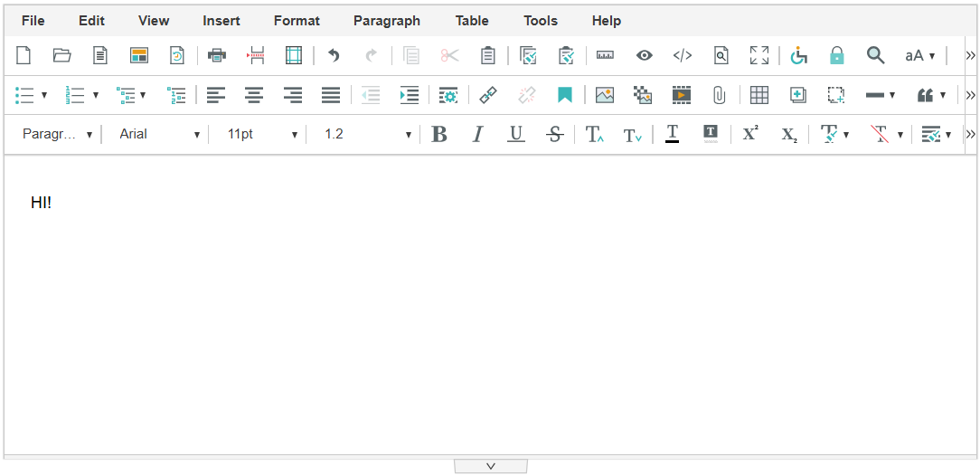
Task: Open the HTML source code view
Action: pos(683,55)
